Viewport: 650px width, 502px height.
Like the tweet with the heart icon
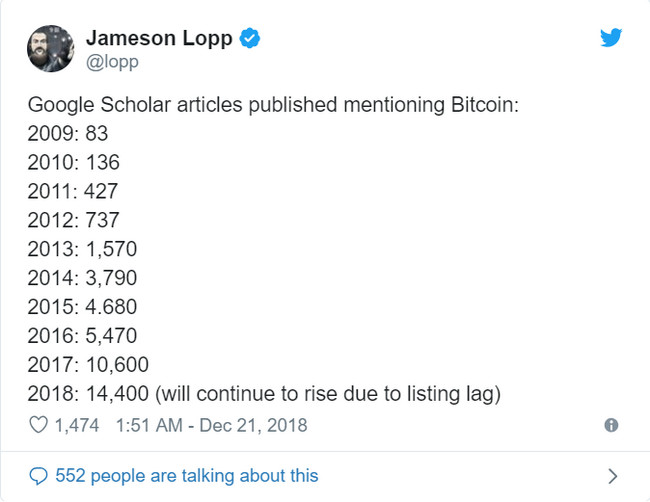[x=39, y=425]
